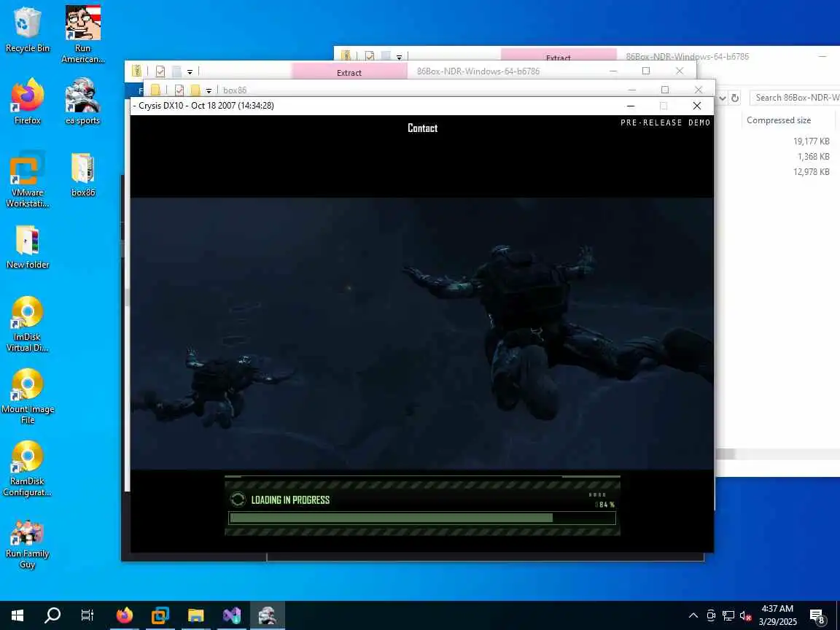840x630 pixels.
Task: Open the ea sports desktop shortcut
Action: pos(82,102)
